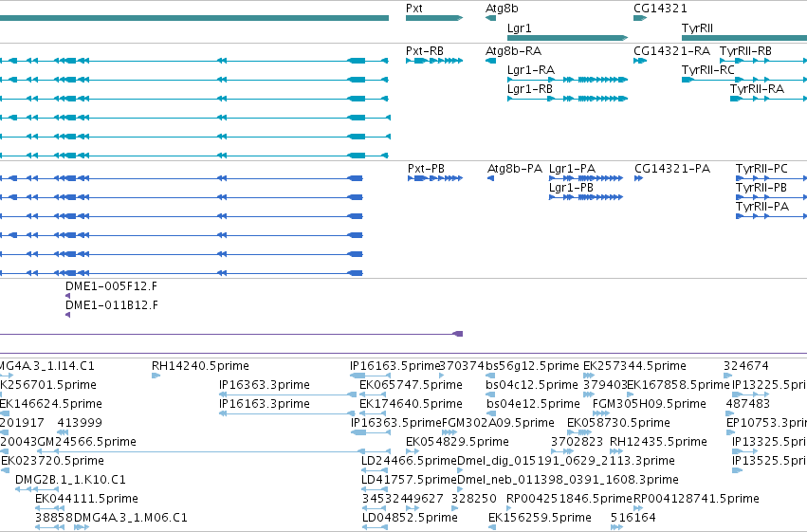Click the bs04c12.5prime EST
The height and width of the screenshot is (532, 807).
point(490,394)
